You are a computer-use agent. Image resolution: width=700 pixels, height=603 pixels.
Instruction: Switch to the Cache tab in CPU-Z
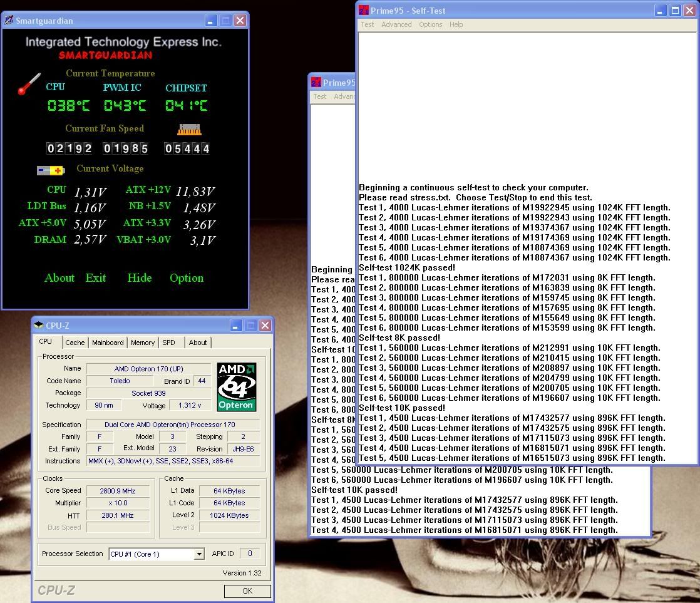pos(75,343)
